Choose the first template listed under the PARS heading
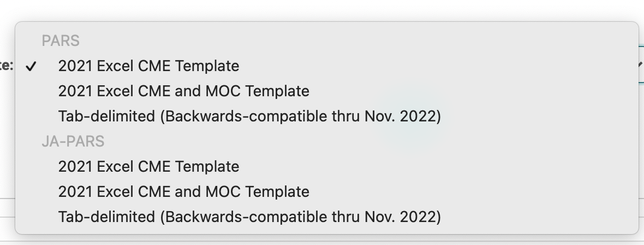The width and height of the screenshot is (644, 245). [x=148, y=66]
